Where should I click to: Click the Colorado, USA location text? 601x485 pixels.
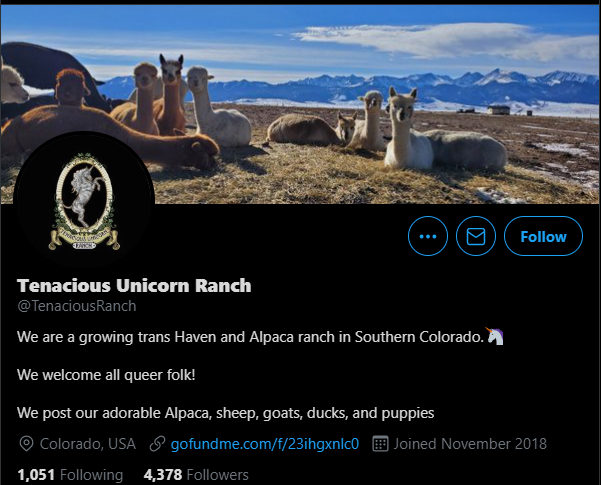pos(88,444)
